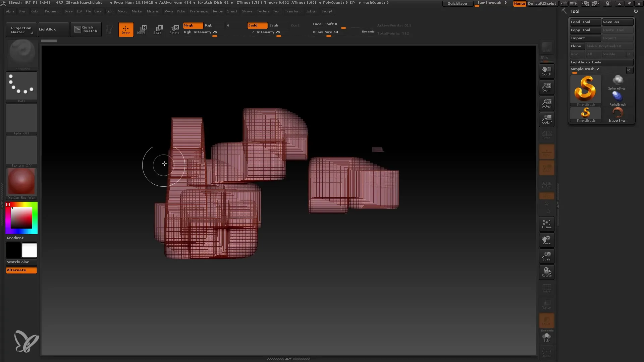Screen dimensions: 644x362
Task: Select the Draw tool in toolbar
Action: click(126, 29)
